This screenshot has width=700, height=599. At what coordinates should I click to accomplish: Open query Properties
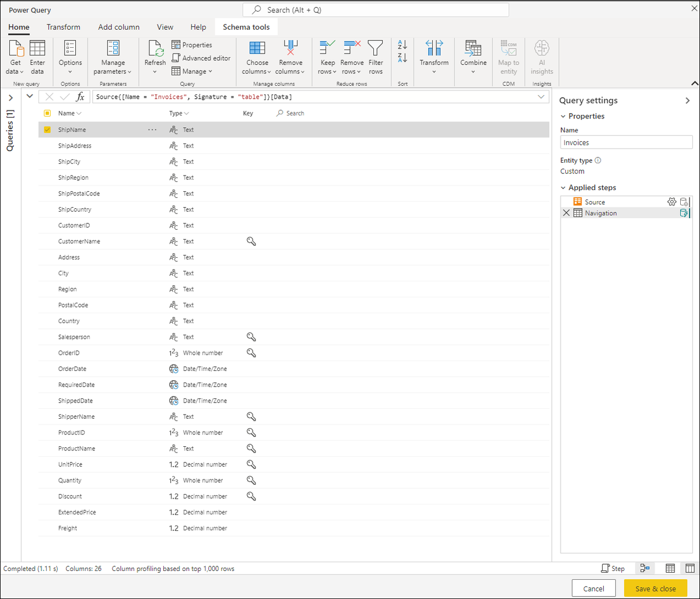point(192,45)
